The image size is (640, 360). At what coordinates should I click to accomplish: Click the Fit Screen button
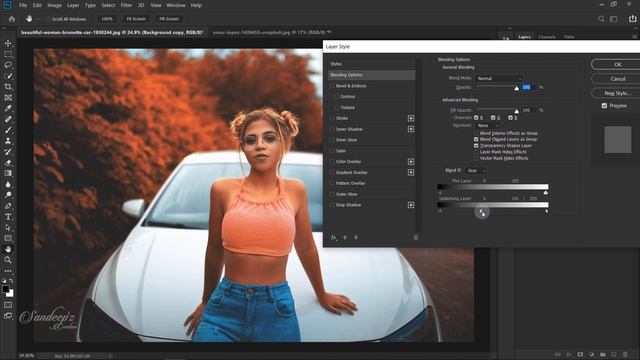click(x=136, y=19)
